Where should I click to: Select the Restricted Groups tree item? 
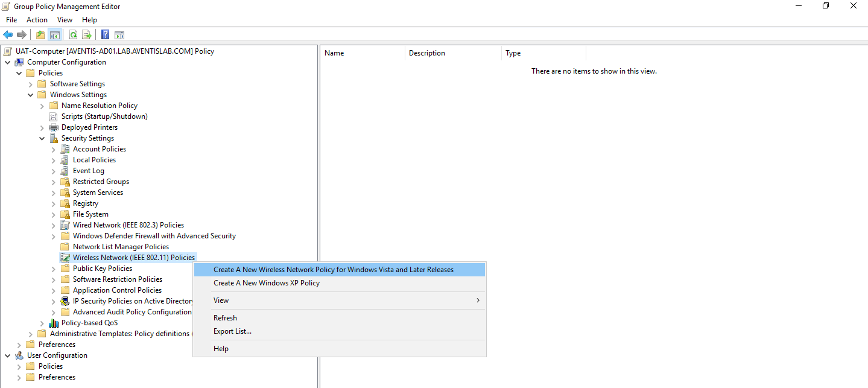[x=100, y=181]
